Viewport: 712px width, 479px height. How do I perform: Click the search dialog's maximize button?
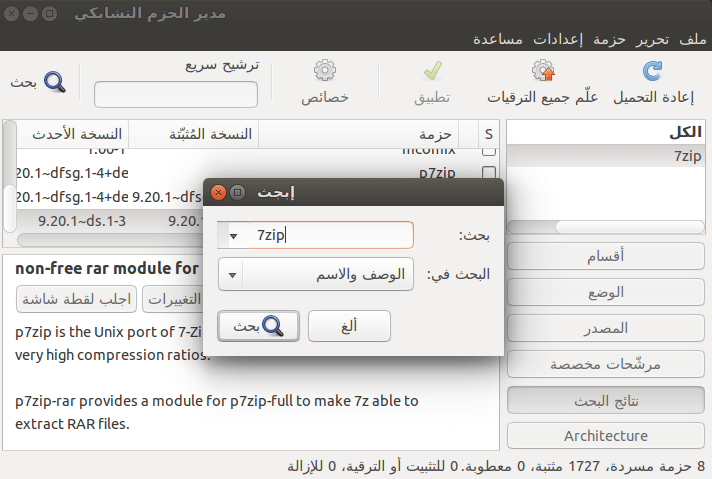(x=237, y=193)
